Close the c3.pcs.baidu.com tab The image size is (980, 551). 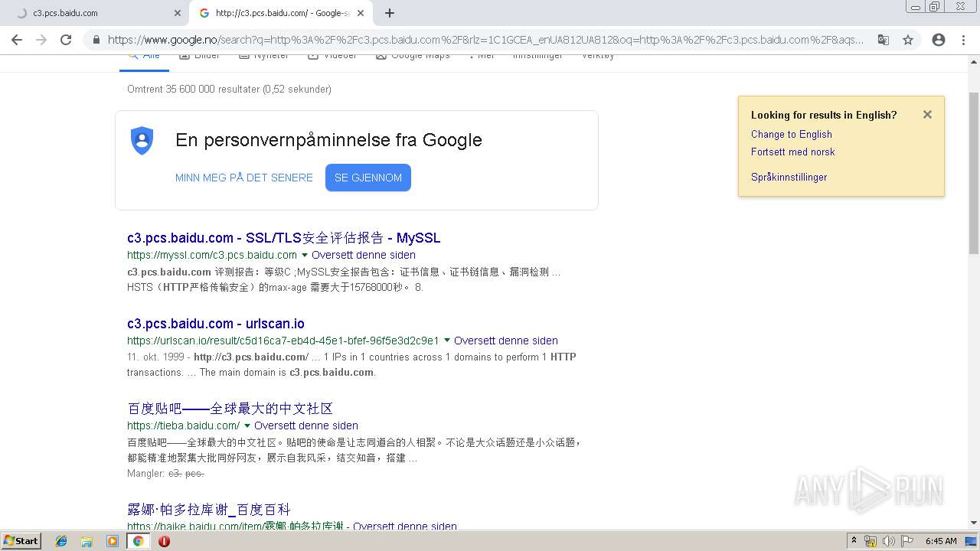coord(178,13)
